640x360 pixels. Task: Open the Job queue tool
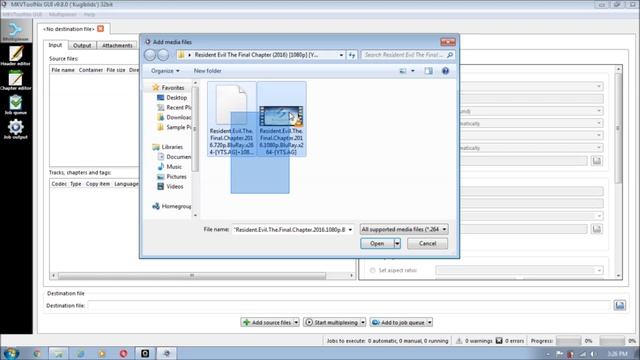[16, 104]
